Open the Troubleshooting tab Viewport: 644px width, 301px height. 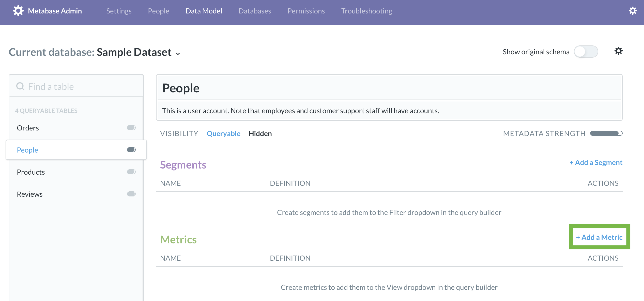tap(366, 11)
